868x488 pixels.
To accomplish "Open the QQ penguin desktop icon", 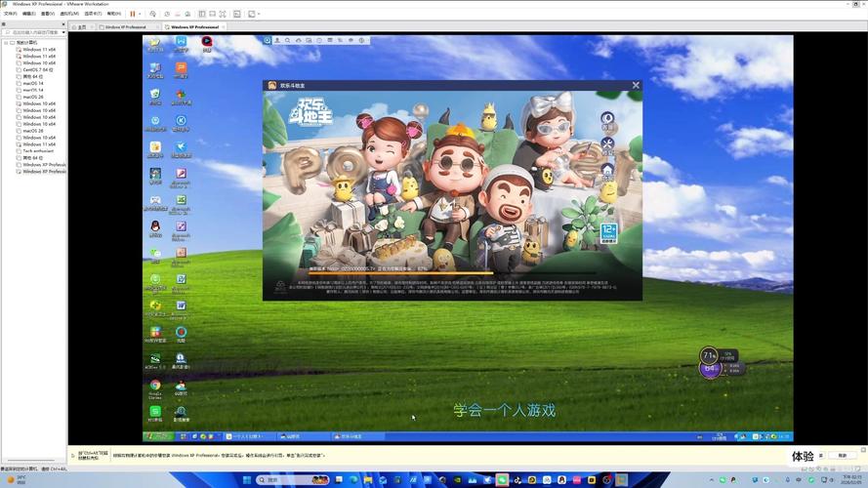I will pyautogui.click(x=155, y=226).
